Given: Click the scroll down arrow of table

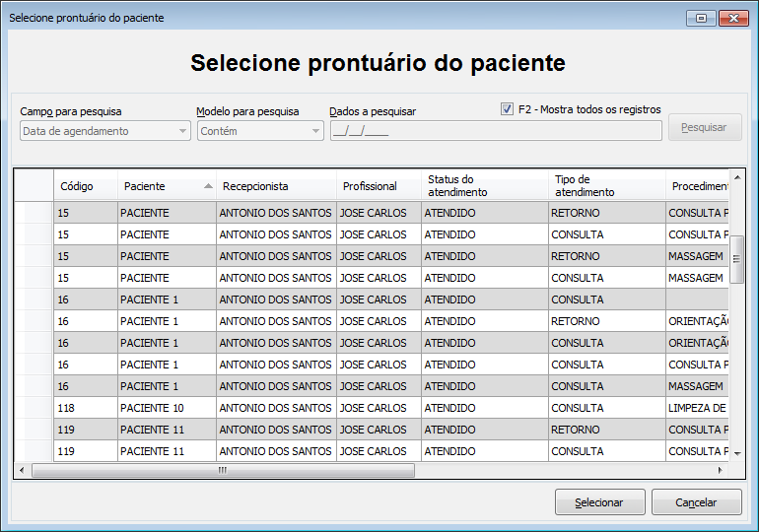Looking at the screenshot, I should point(737,453).
